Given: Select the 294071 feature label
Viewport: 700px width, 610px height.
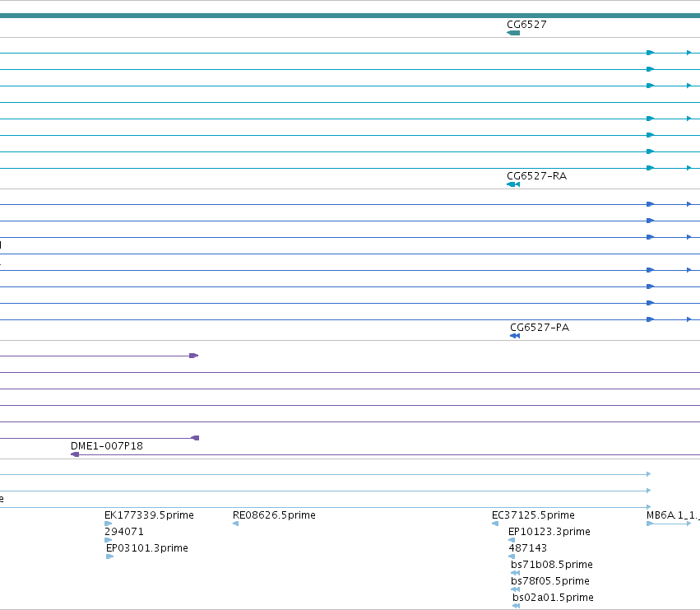Looking at the screenshot, I should [124, 532].
